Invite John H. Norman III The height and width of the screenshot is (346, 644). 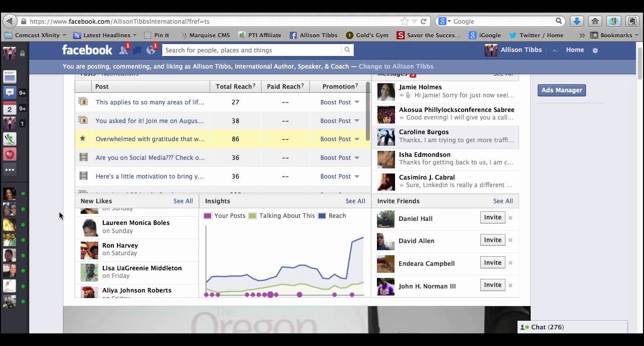[492, 285]
